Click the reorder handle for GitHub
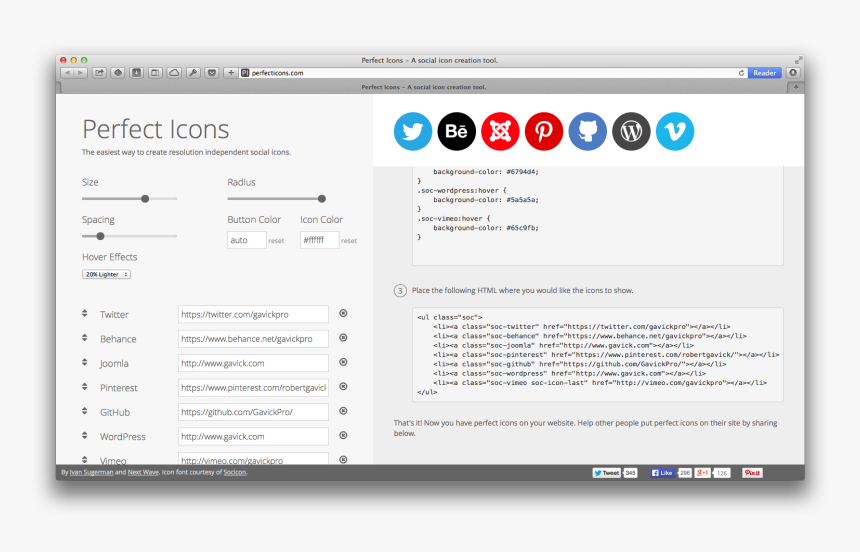 [84, 411]
